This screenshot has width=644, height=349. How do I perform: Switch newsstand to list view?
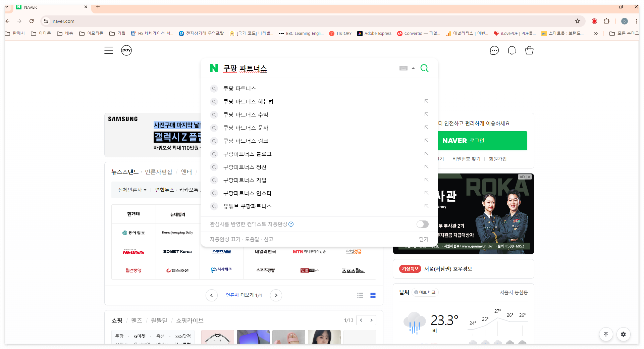[360, 295]
